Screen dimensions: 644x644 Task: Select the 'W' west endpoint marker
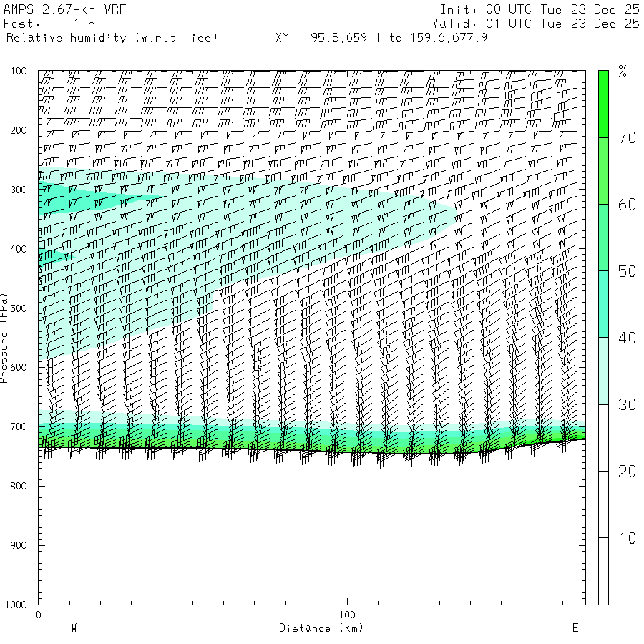click(74, 628)
